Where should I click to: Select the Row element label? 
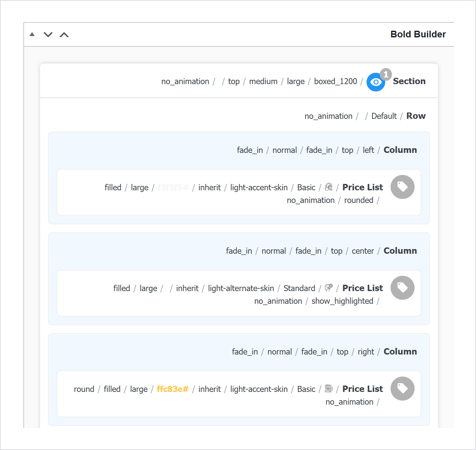pyautogui.click(x=416, y=116)
